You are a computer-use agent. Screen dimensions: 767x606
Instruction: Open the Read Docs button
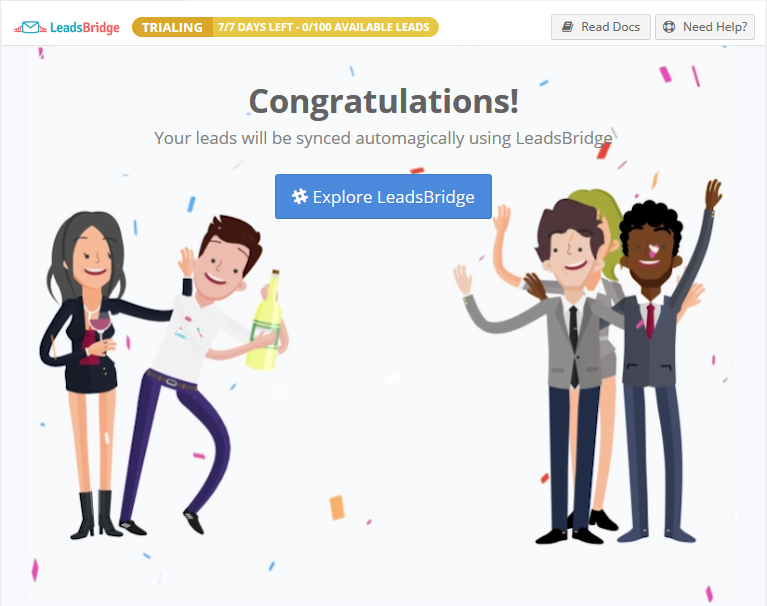[x=601, y=27]
